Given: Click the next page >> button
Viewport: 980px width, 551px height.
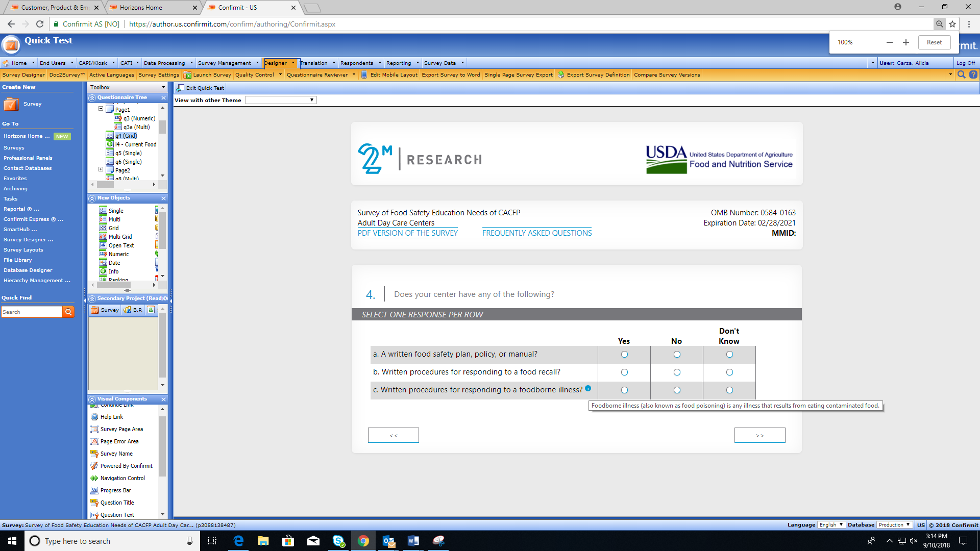Looking at the screenshot, I should (759, 435).
